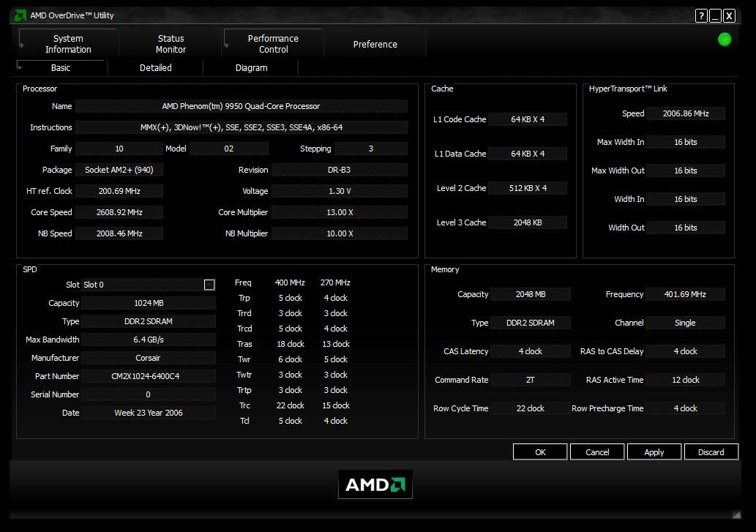Image resolution: width=756 pixels, height=532 pixels.
Task: Click the Date value Week 23 Year 2006
Action: click(149, 413)
